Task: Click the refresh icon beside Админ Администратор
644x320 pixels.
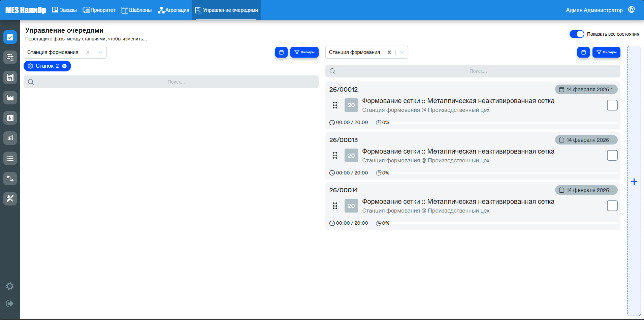Action: pyautogui.click(x=632, y=10)
